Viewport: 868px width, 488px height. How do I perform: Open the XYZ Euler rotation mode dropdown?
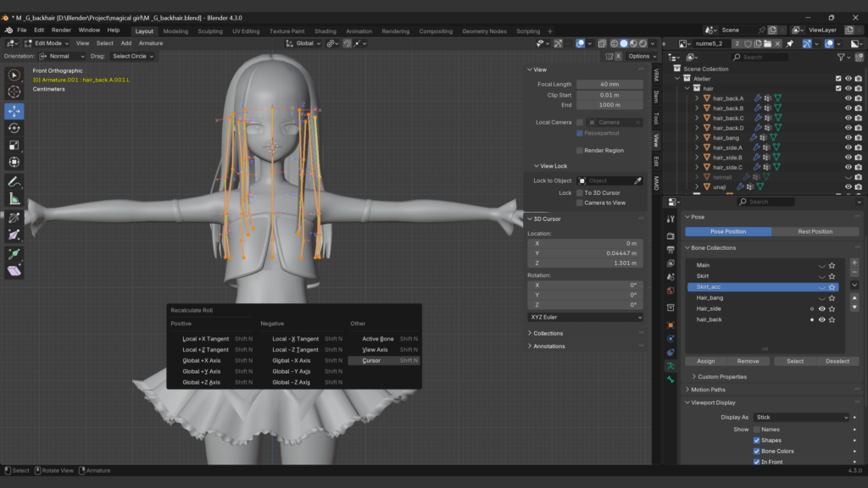[585, 317]
